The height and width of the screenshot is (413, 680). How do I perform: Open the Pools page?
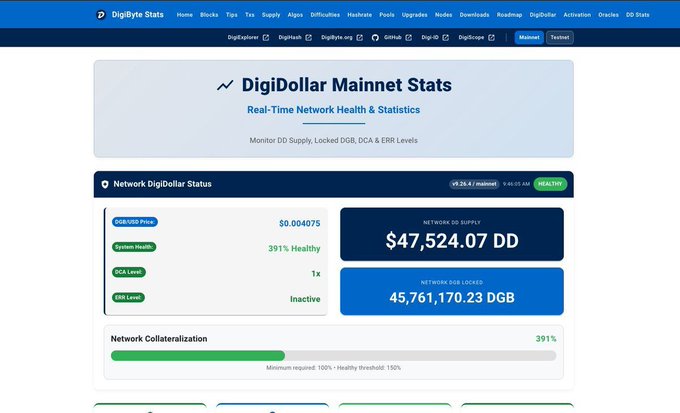387,15
